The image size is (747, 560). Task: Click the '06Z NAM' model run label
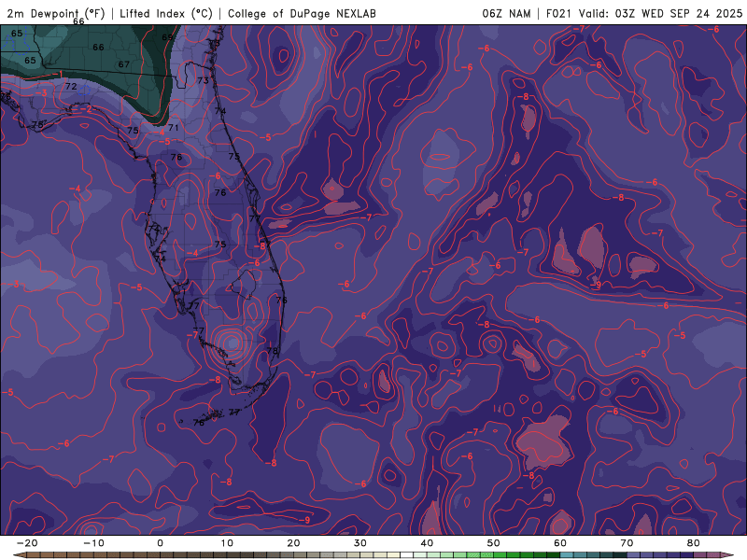(x=506, y=13)
